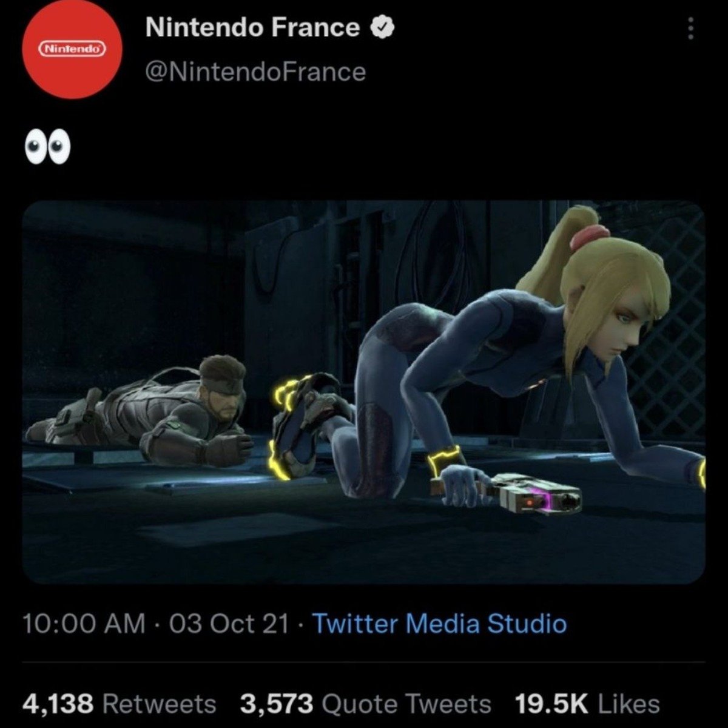Click the 10:00 AM timestamp
Viewport: 728px width, 728px height.
coord(84,623)
